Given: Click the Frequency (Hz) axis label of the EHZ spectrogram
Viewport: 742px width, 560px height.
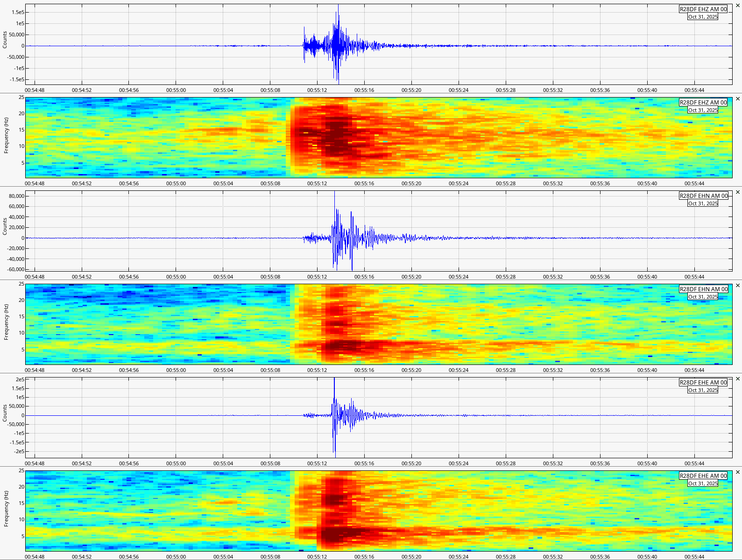Looking at the screenshot, I should click(7, 135).
